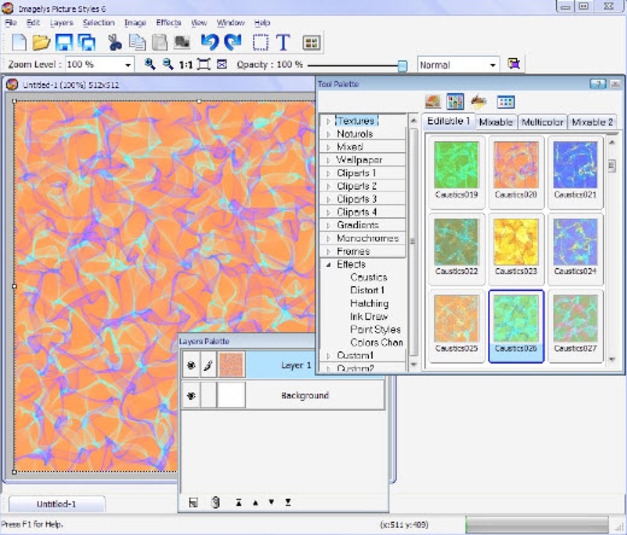Click the rectangular selection tool icon
The height and width of the screenshot is (535, 627).
tap(260, 43)
